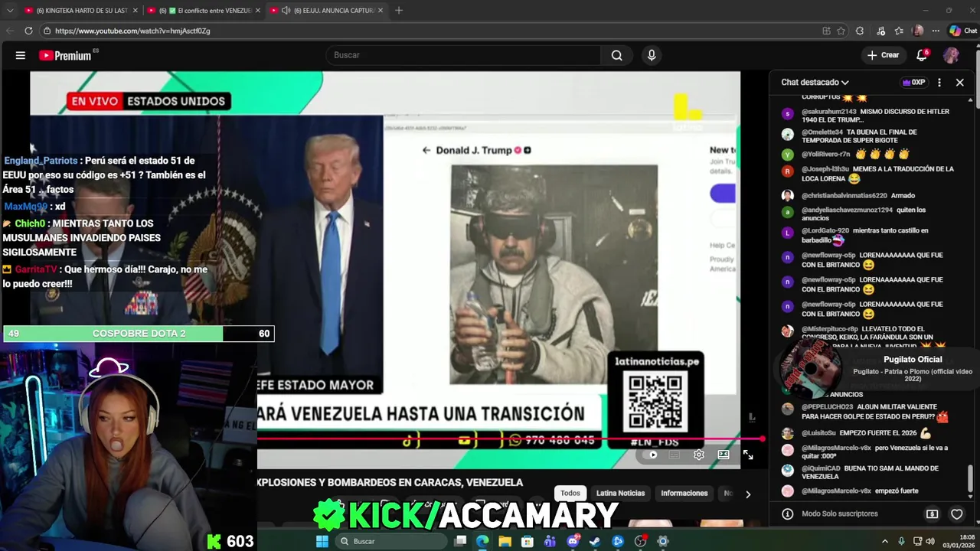Open YouTube notifications bell
Screen dimensions: 980x551
click(922, 55)
